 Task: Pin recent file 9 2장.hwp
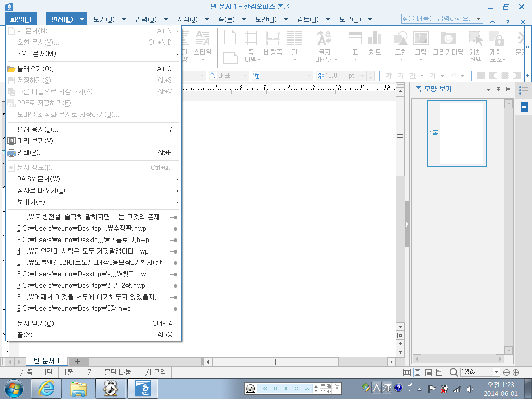point(174,309)
